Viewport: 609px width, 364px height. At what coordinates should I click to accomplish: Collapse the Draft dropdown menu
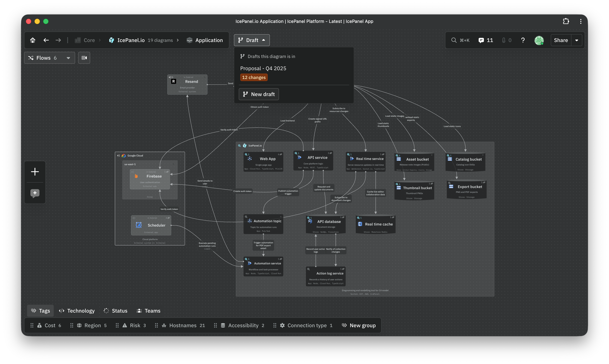tap(252, 40)
